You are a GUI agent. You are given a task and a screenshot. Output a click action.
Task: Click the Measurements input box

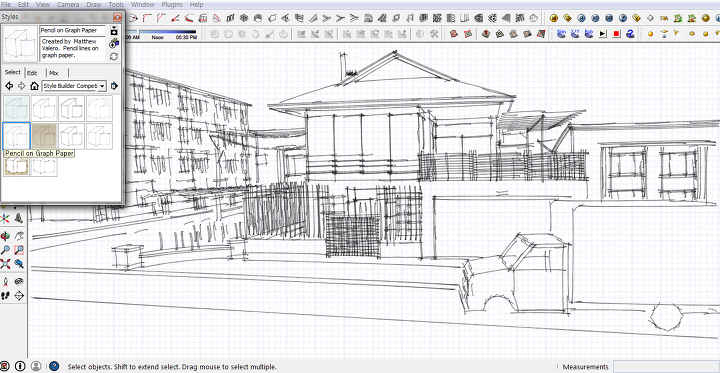[x=666, y=366]
